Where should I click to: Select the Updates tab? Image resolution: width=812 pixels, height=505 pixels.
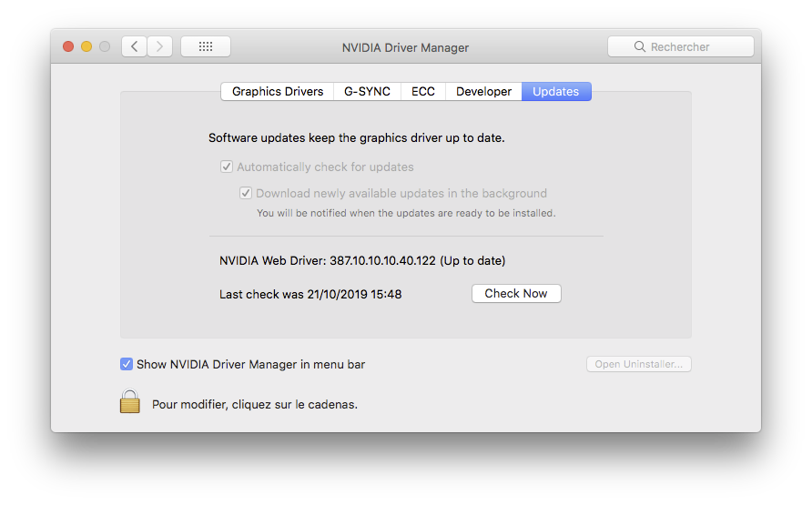[x=556, y=91]
